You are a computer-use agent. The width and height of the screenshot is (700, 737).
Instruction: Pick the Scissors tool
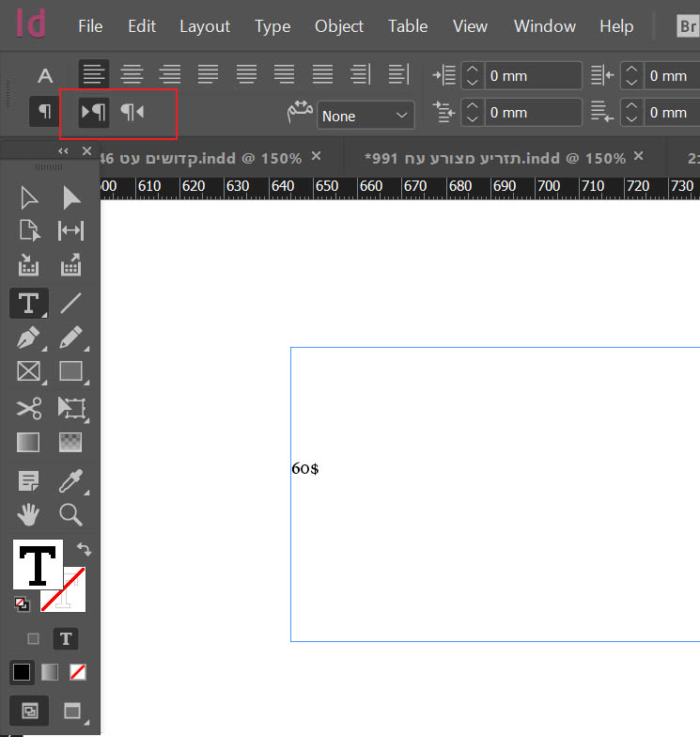point(28,408)
